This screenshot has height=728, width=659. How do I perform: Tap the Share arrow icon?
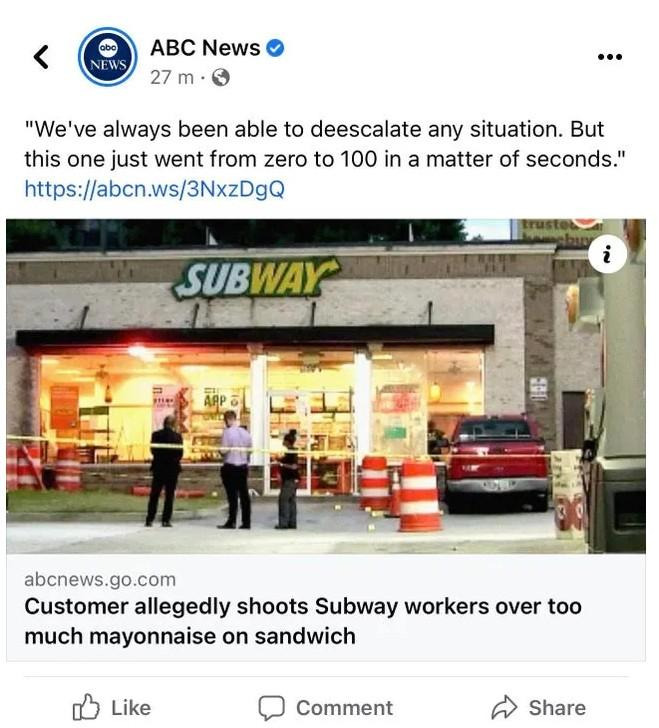click(504, 708)
